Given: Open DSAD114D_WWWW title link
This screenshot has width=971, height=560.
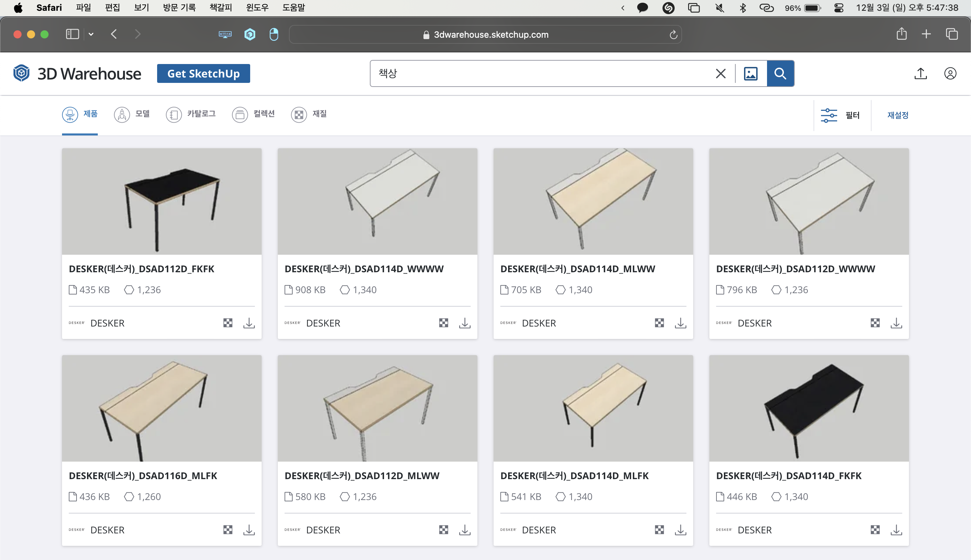Looking at the screenshot, I should (x=364, y=269).
